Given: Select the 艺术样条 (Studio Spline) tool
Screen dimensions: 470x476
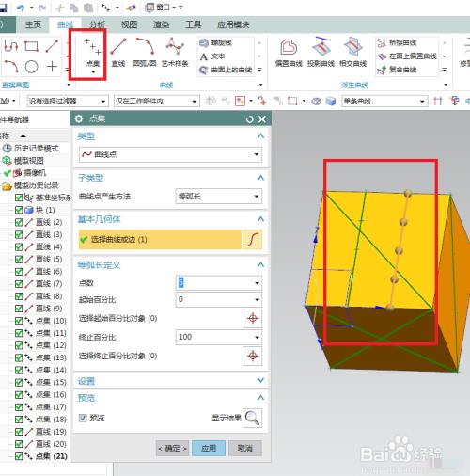Looking at the screenshot, I should [x=175, y=52].
